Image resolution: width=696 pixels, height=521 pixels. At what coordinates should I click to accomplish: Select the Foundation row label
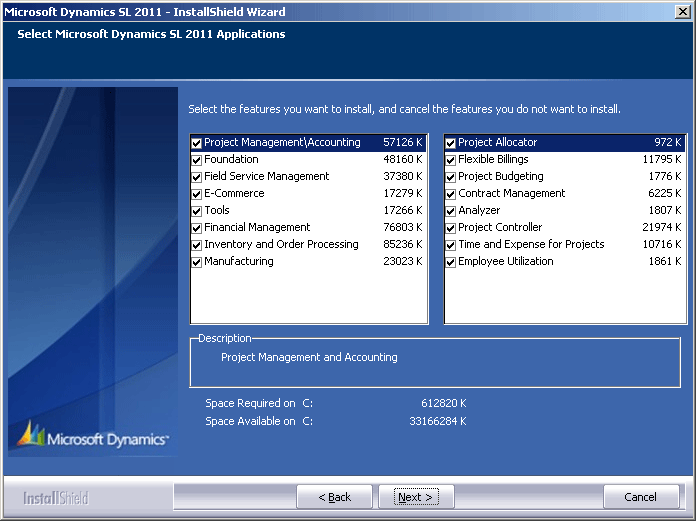231,159
